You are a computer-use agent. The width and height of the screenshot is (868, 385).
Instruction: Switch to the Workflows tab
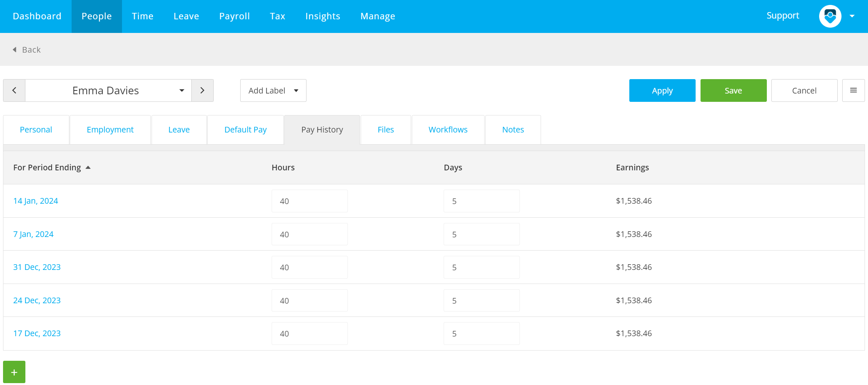448,129
